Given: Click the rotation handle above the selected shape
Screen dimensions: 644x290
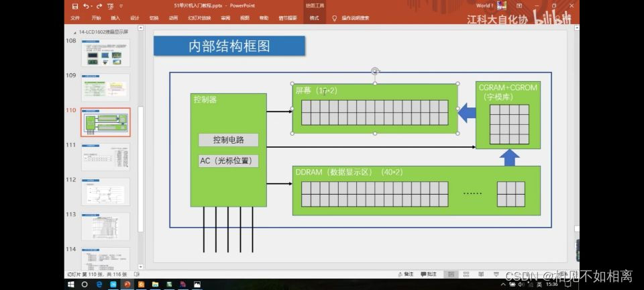Looking at the screenshot, I should coord(374,71).
